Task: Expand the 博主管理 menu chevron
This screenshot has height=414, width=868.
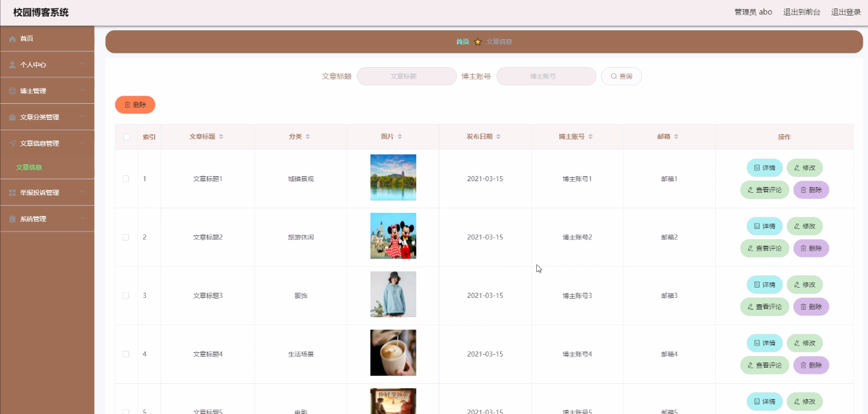Action: (83, 91)
